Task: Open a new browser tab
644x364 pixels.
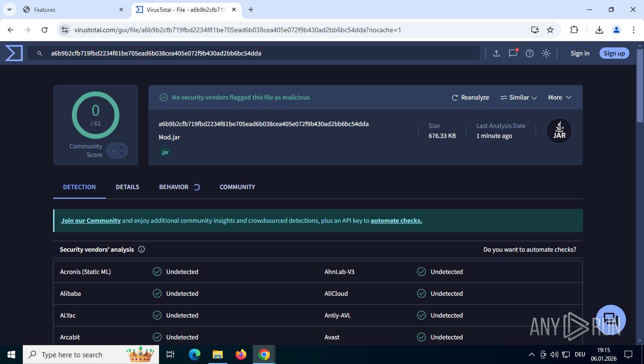Action: click(251, 9)
